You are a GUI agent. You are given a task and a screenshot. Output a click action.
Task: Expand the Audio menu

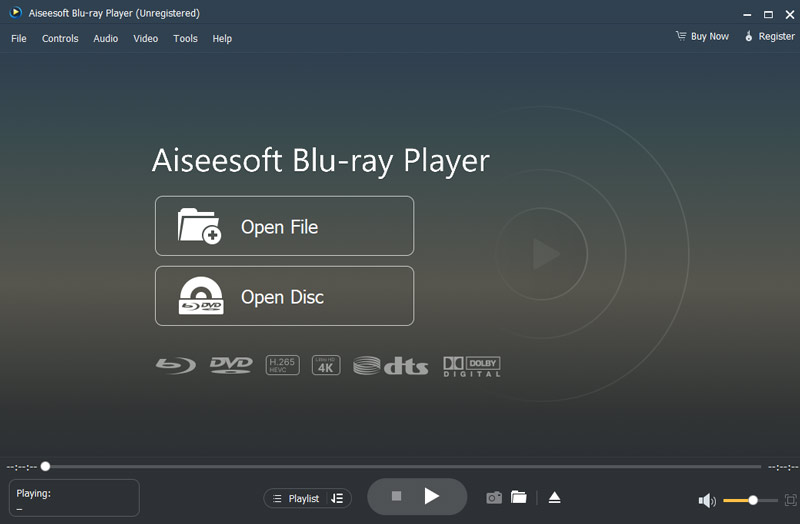[105, 39]
